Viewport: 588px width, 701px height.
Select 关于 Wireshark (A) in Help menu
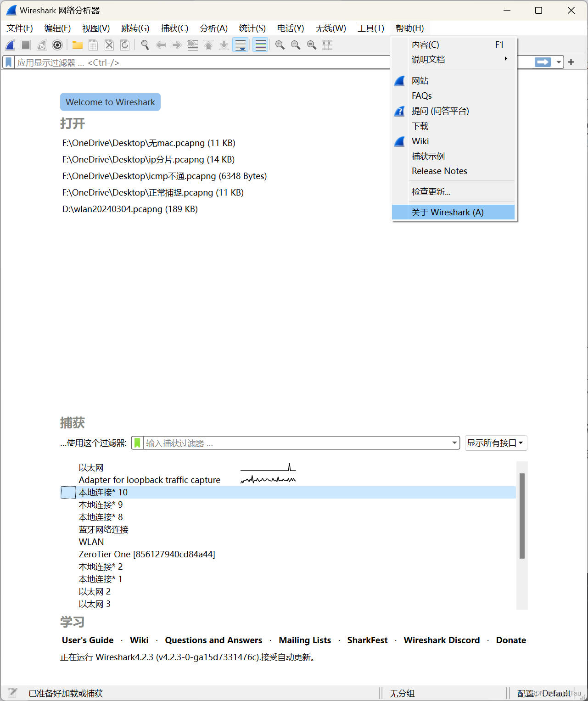453,212
